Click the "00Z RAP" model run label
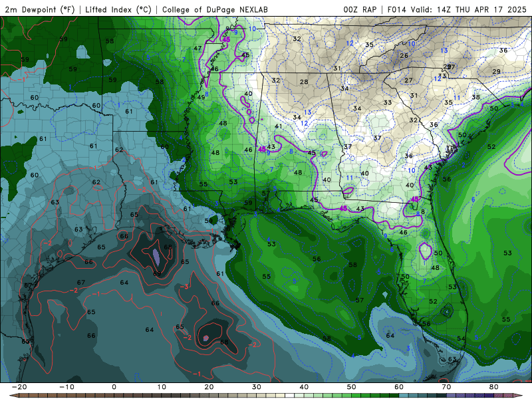This screenshot has width=532, height=399. point(360,9)
